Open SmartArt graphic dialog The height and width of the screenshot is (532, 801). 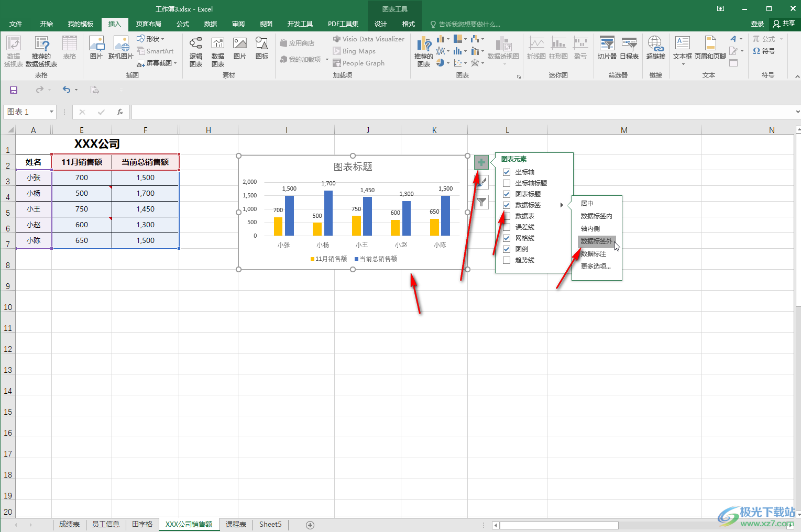(156, 51)
